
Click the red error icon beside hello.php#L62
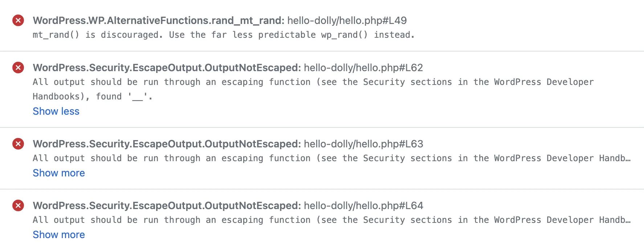[x=18, y=68]
